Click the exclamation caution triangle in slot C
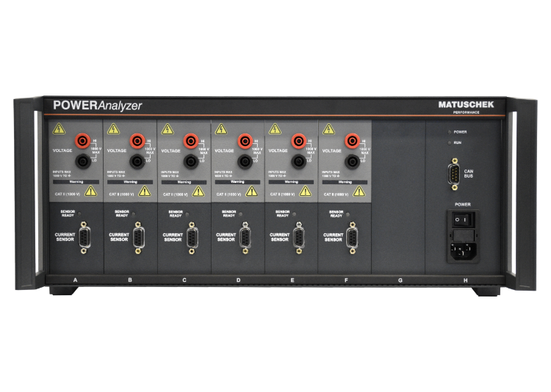This screenshot has width=551, height=392. pos(198,191)
